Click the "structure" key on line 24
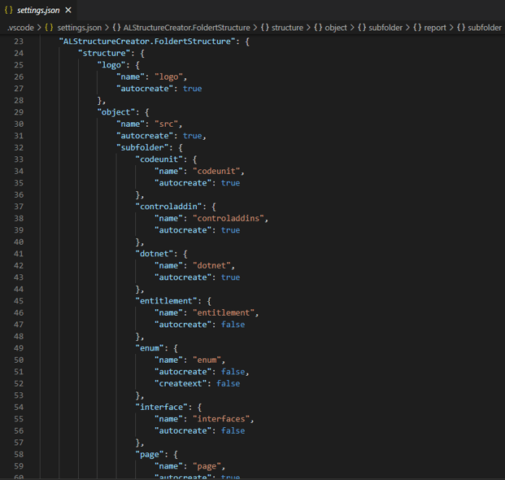The image size is (505, 480). (104, 53)
